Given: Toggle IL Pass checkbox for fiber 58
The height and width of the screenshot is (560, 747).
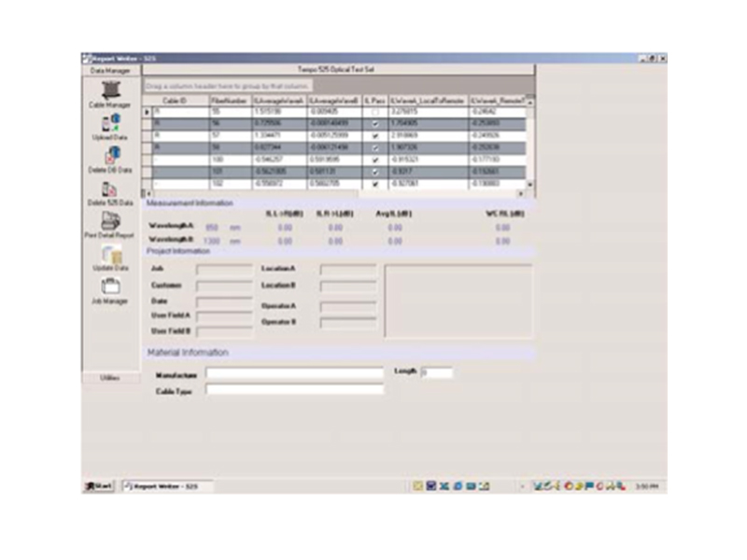Looking at the screenshot, I should [x=375, y=147].
